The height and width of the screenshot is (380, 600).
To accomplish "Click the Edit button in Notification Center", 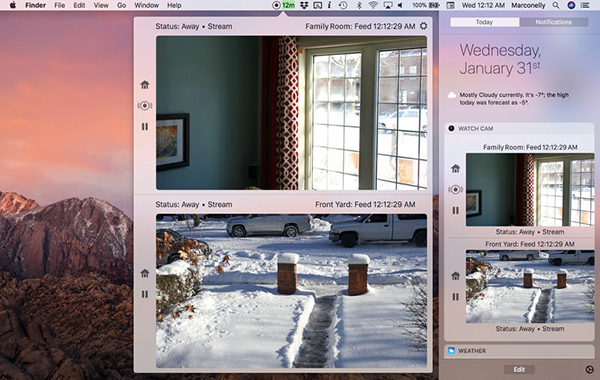I will tap(519, 369).
